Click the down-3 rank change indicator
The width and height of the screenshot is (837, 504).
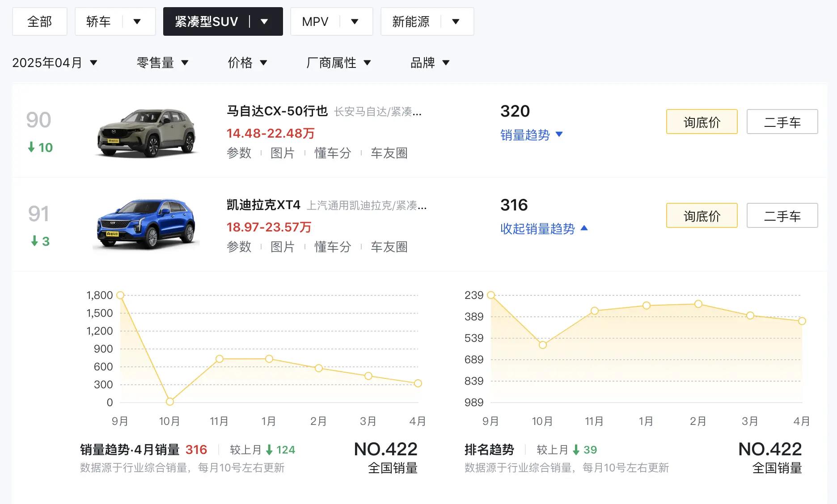pyautogui.click(x=40, y=241)
